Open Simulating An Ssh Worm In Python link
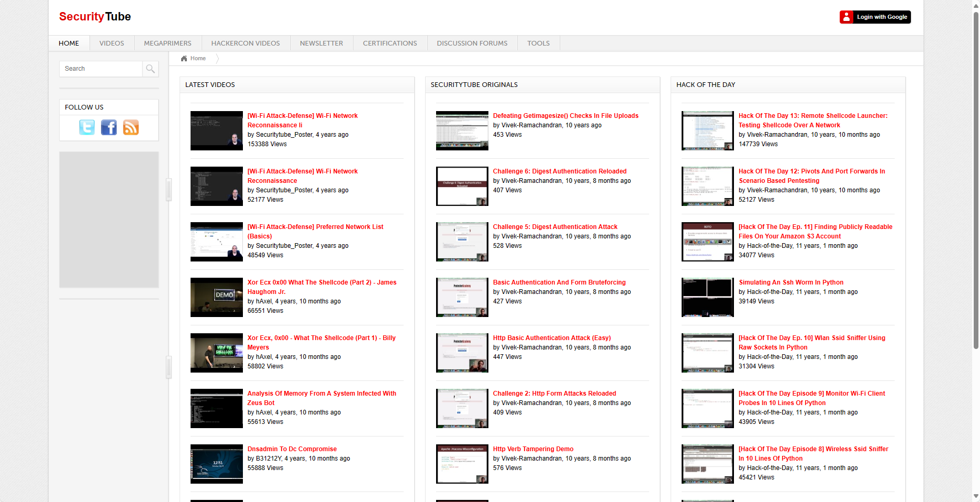 [791, 282]
